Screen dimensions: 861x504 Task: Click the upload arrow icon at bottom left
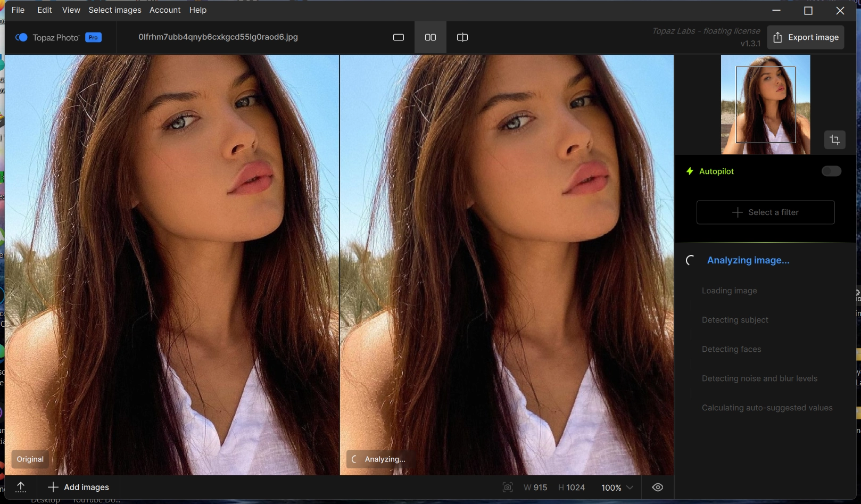(21, 487)
